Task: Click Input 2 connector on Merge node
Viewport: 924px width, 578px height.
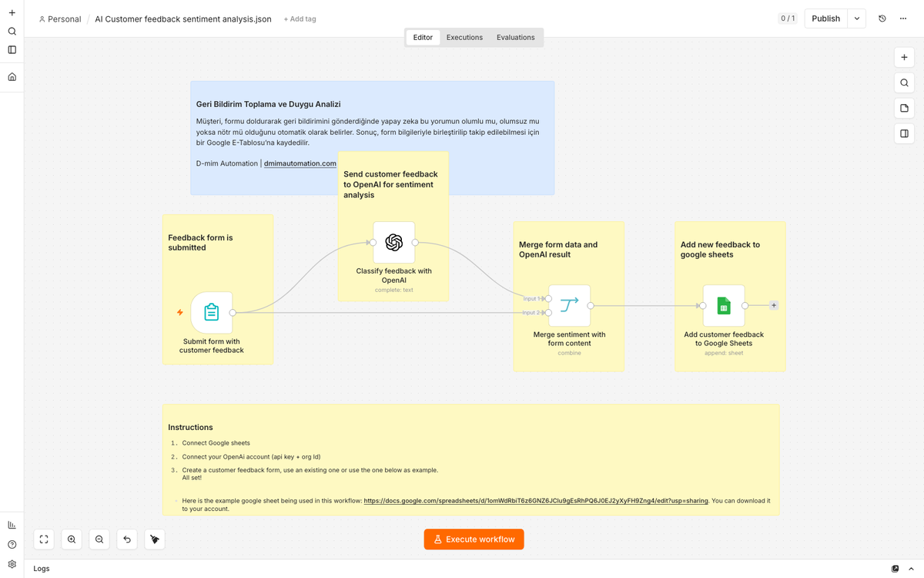Action: pyautogui.click(x=548, y=312)
